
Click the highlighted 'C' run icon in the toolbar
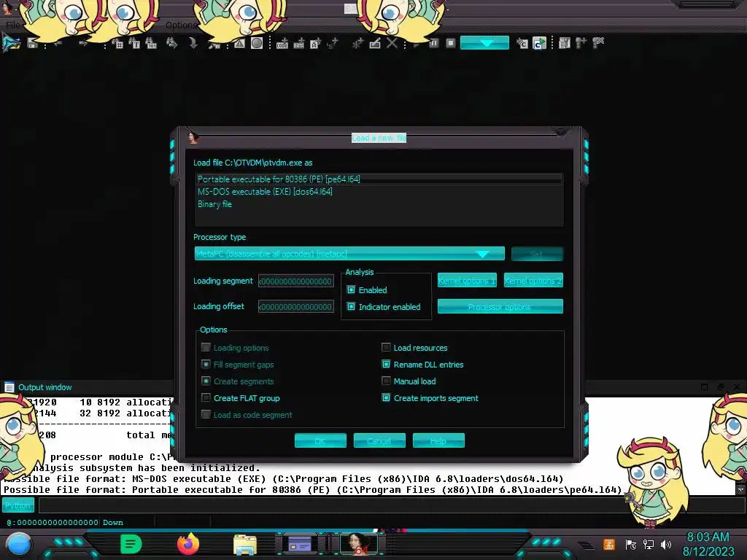(539, 43)
